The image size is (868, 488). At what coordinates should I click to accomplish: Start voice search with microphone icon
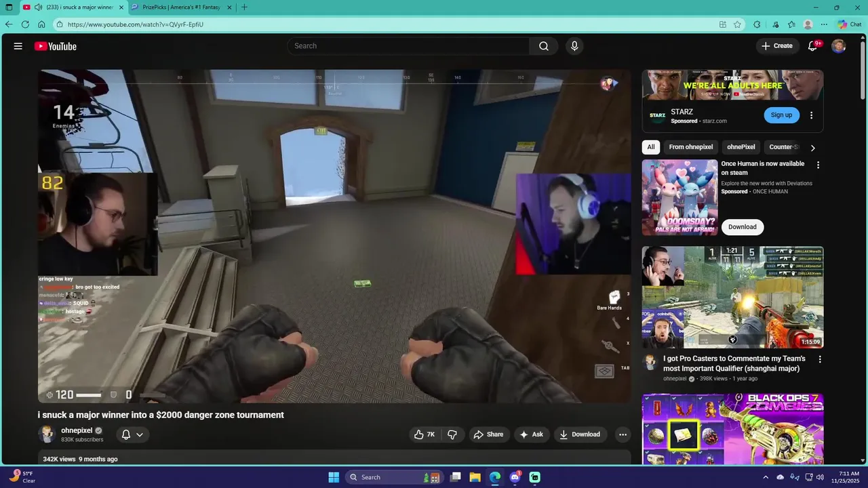[x=574, y=46]
